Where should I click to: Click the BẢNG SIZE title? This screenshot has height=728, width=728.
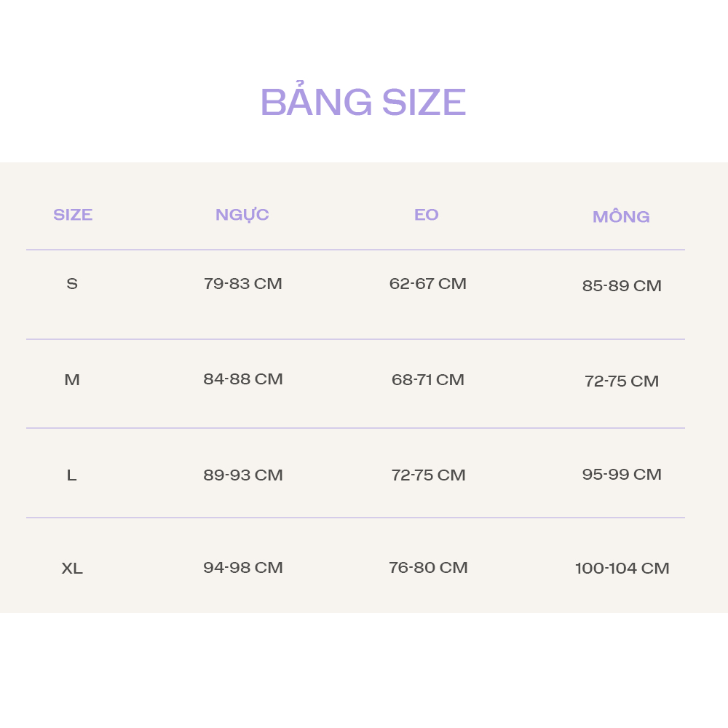coord(363,102)
